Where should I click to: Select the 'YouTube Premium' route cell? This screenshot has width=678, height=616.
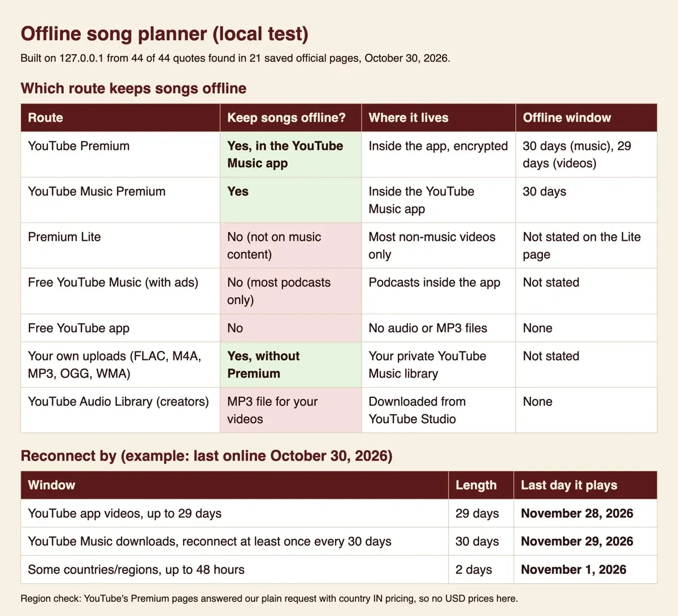click(x=120, y=154)
